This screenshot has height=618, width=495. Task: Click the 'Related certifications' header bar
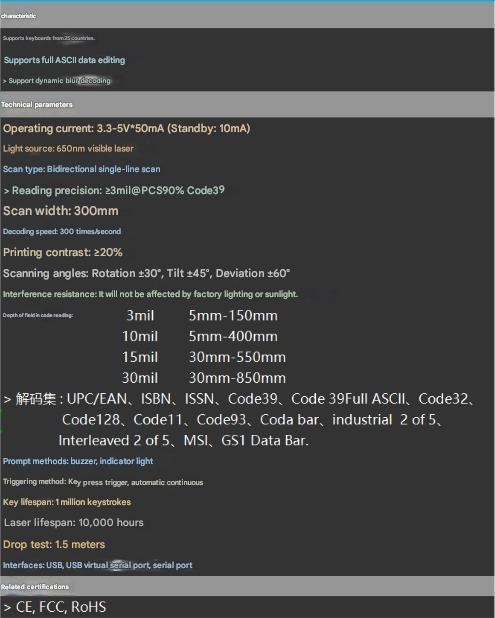(247, 586)
